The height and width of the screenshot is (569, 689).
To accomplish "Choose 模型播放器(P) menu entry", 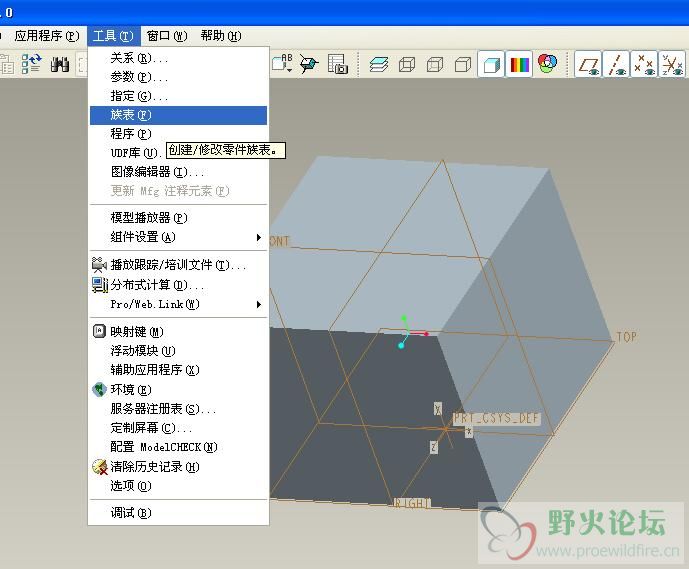I will click(178, 218).
